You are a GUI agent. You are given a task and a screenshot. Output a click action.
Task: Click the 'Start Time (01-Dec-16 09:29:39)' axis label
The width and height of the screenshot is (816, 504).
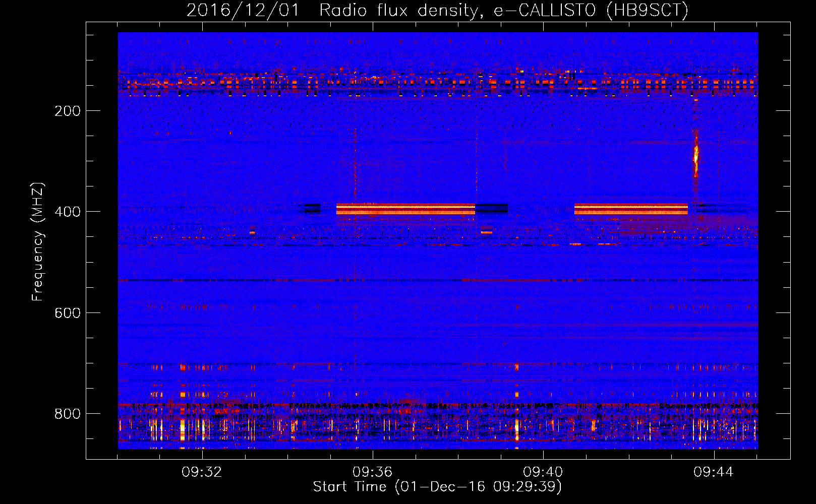(x=437, y=487)
